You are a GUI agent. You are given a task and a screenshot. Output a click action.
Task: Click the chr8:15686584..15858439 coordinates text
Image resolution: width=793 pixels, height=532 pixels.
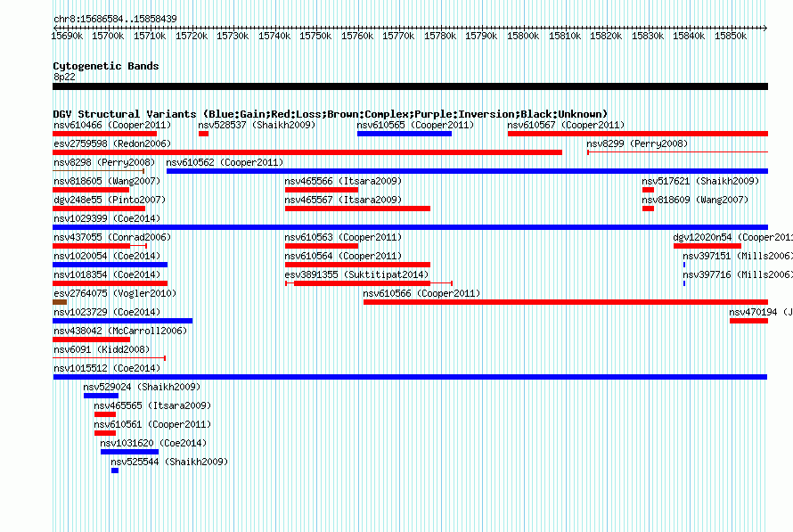tap(115, 19)
